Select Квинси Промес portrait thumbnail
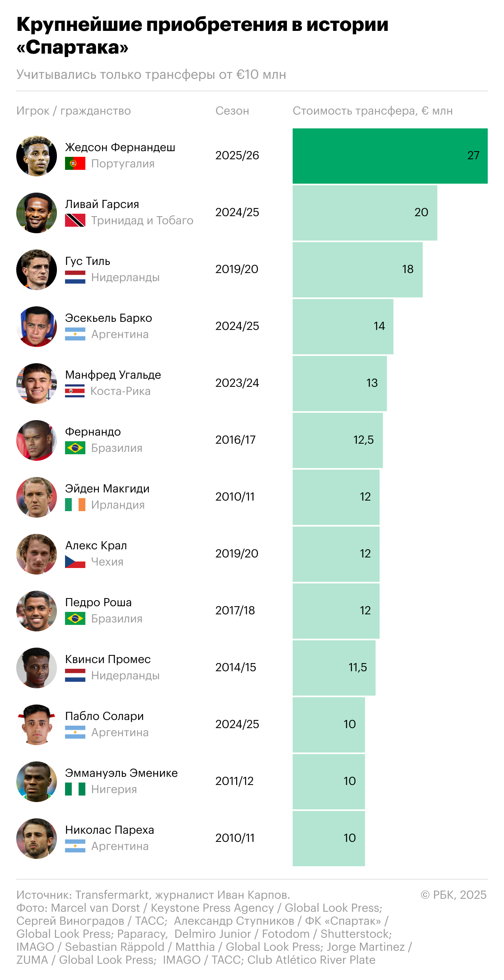This screenshot has height=980, width=504. pos(37,668)
